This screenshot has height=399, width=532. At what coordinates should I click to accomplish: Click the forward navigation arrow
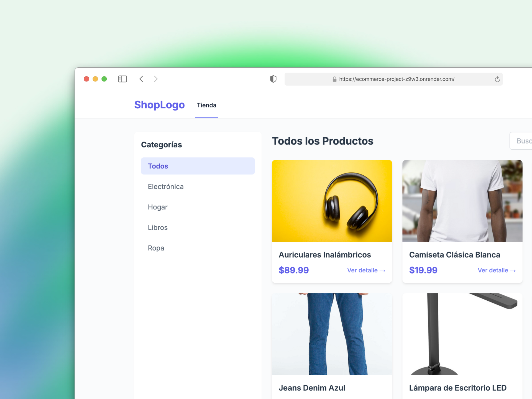pyautogui.click(x=156, y=79)
